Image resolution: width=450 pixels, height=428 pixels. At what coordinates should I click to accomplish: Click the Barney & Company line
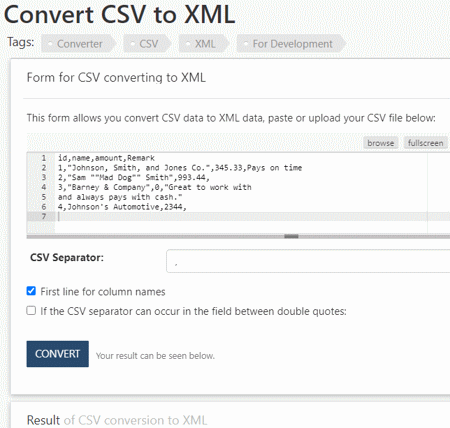pos(155,187)
